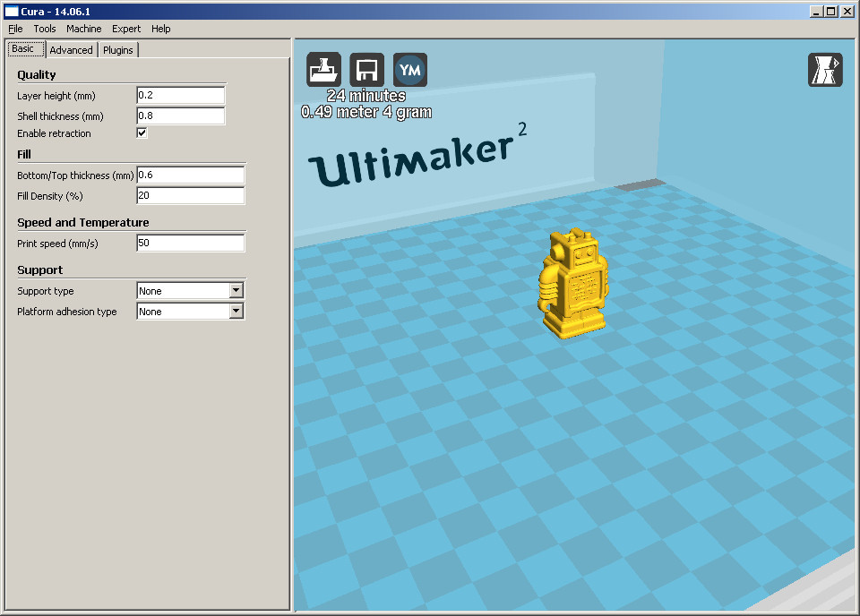Open the Help menu
The width and height of the screenshot is (860, 616).
point(160,29)
